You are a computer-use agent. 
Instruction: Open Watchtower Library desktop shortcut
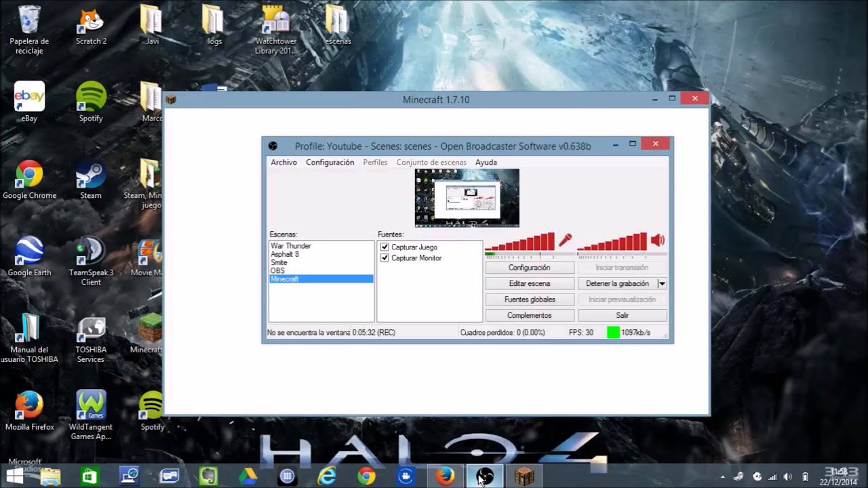click(x=275, y=29)
